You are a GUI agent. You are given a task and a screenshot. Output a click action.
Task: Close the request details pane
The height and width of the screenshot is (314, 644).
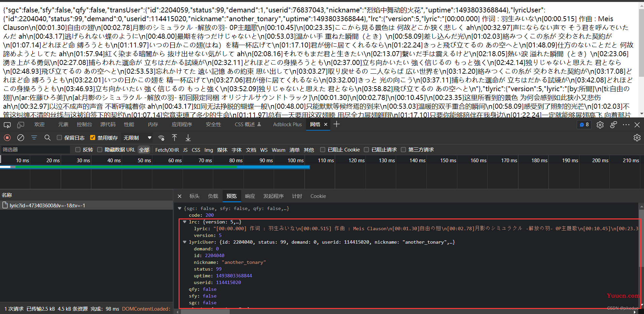[x=180, y=196]
